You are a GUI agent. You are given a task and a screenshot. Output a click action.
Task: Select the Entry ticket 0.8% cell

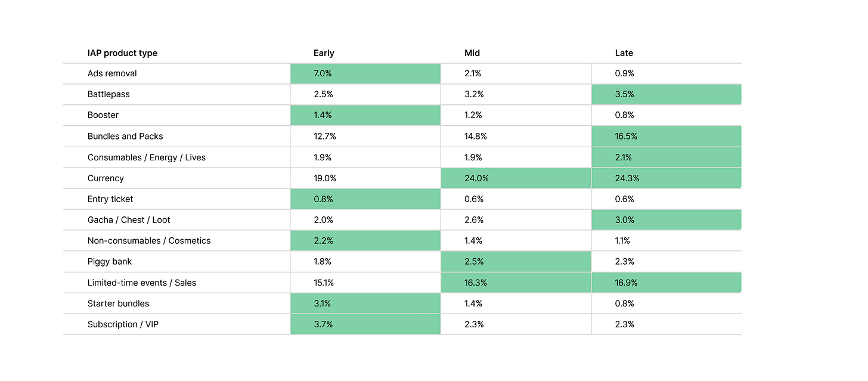(x=365, y=199)
